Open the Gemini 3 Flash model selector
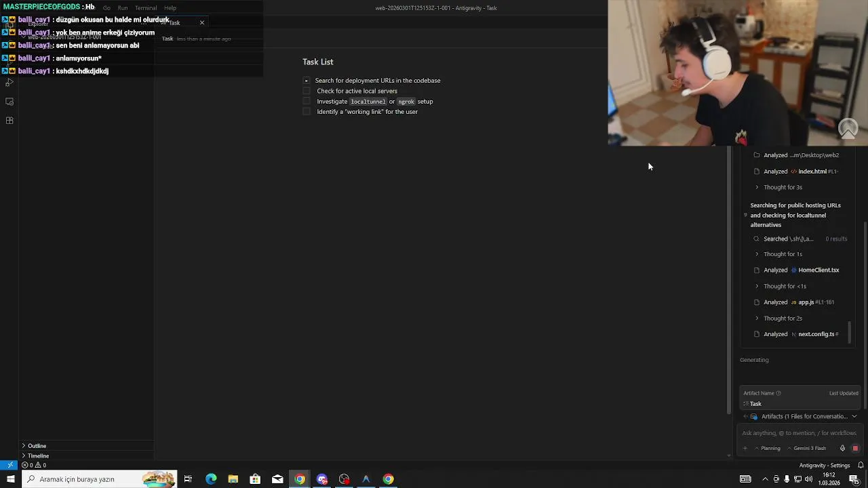868x488 pixels. [806, 449]
